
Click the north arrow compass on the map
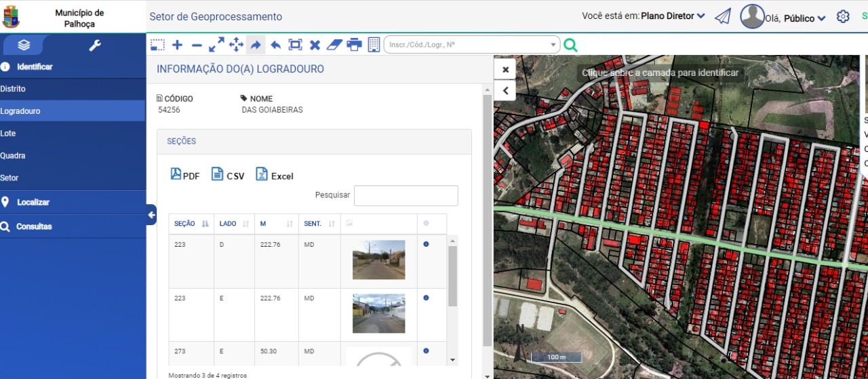tap(520, 343)
